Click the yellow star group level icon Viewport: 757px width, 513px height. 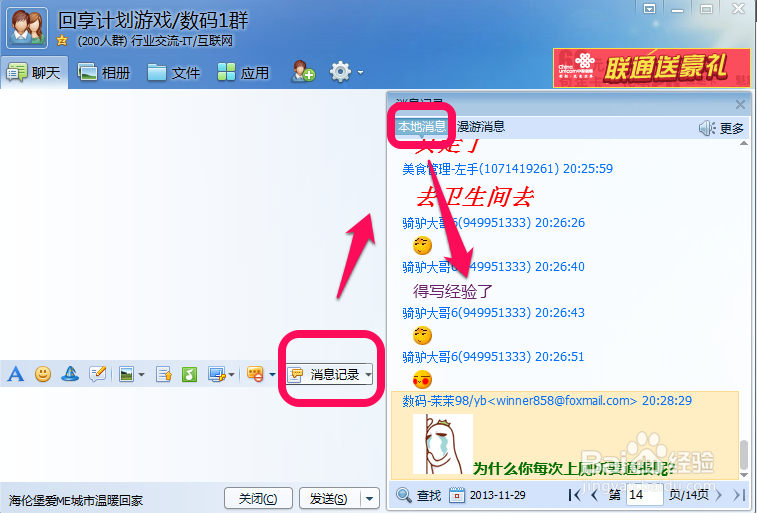point(62,41)
